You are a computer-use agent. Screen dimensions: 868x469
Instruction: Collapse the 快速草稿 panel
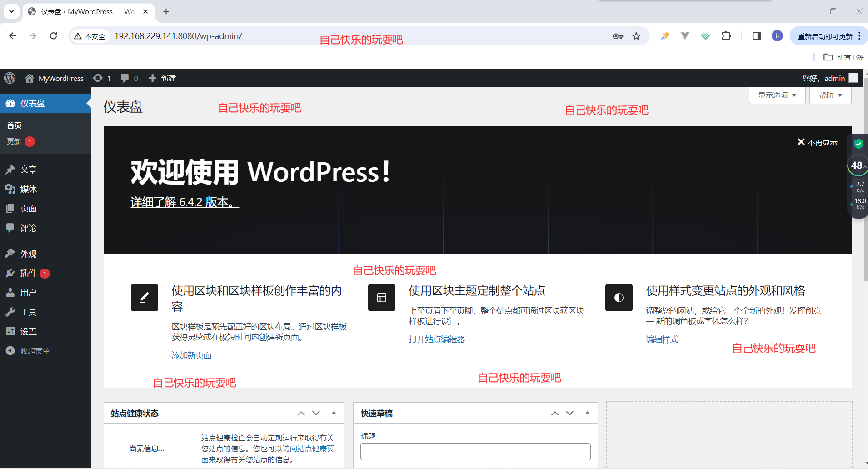coord(587,413)
